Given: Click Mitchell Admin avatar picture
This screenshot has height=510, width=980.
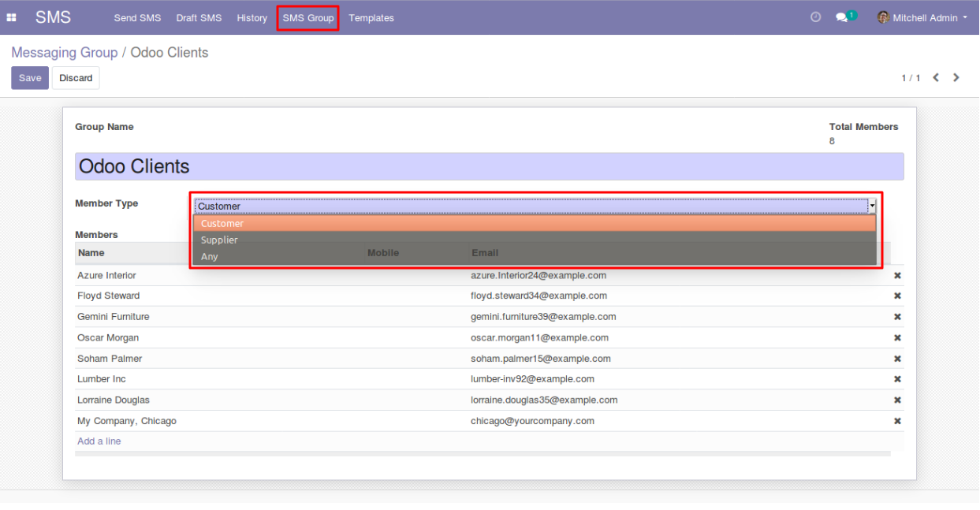Looking at the screenshot, I should [883, 17].
